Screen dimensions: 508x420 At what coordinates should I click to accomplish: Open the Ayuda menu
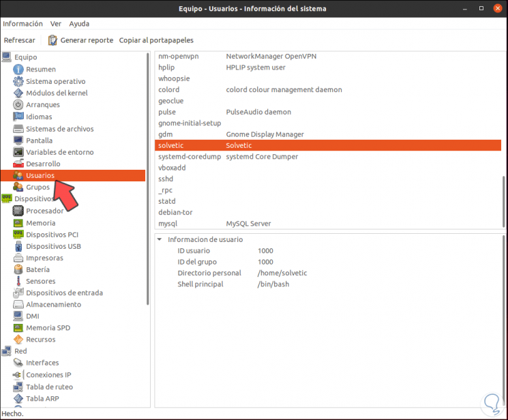[79, 24]
